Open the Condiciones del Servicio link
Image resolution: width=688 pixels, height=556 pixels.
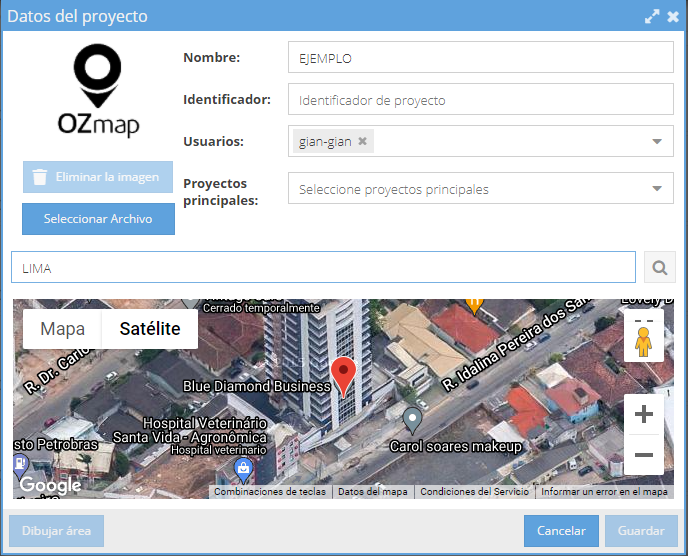(474, 492)
